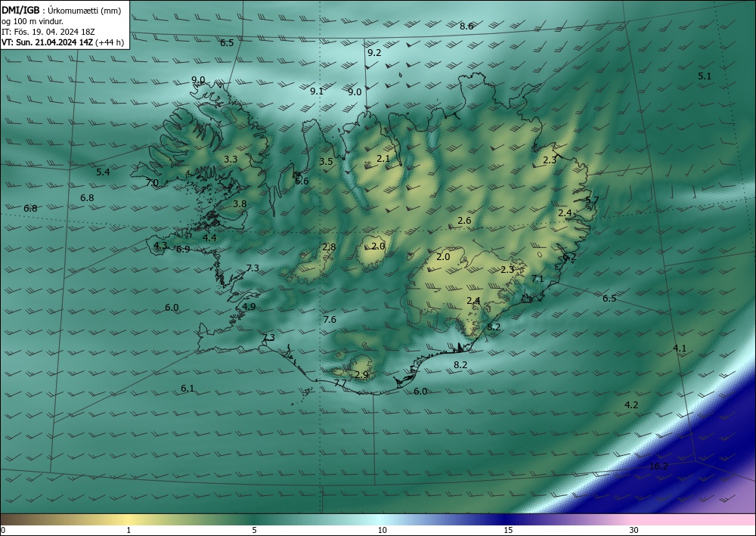
Task: Select the '5' tick on the color scale
Action: (x=254, y=530)
